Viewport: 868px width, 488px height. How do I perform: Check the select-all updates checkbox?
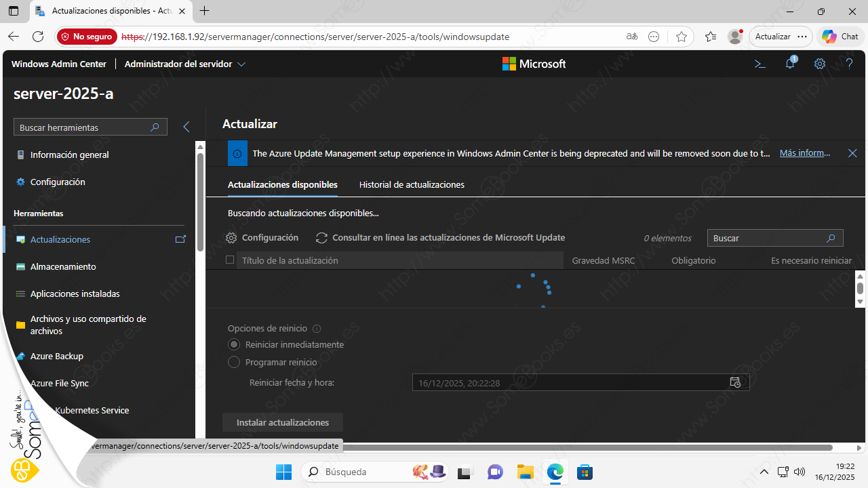[230, 260]
